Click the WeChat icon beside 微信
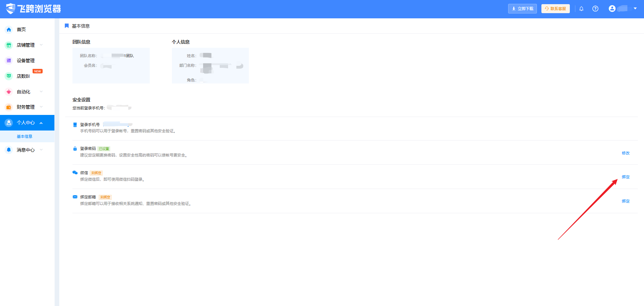The height and width of the screenshot is (306, 644). tap(75, 172)
